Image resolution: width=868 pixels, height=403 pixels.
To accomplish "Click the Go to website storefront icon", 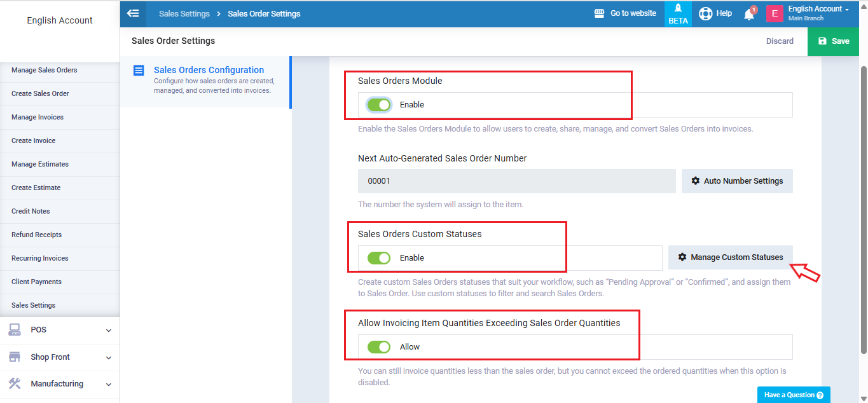I will 599,13.
